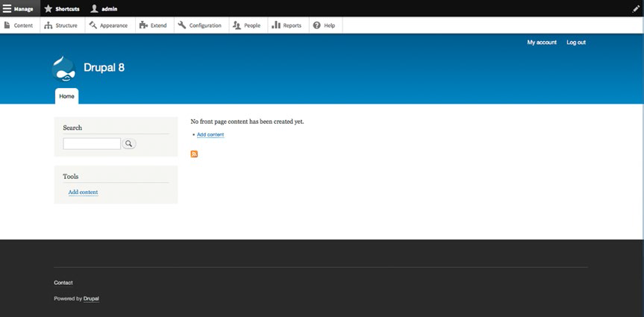Click the Content page icon
The width and height of the screenshot is (644, 317).
[7, 25]
